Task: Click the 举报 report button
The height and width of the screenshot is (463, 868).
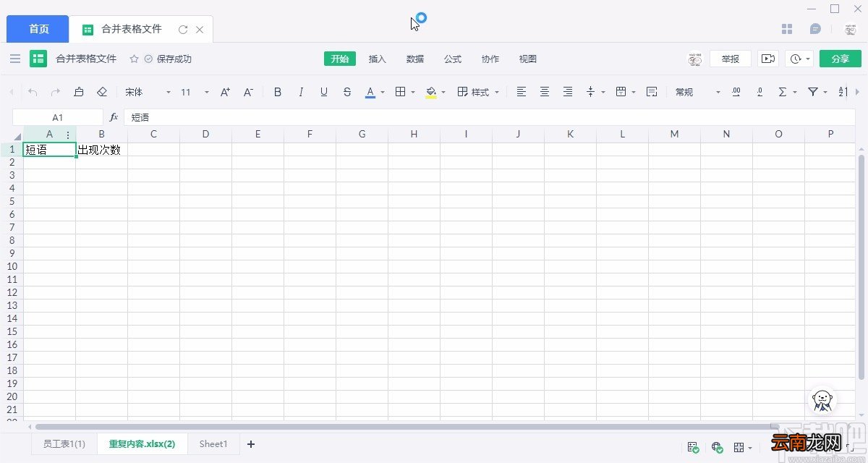Action: [x=731, y=59]
